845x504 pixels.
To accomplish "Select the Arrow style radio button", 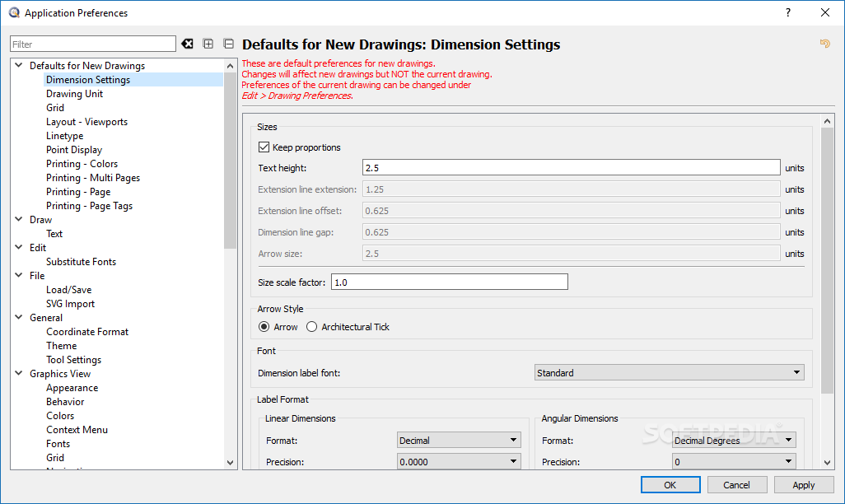I will 264,327.
